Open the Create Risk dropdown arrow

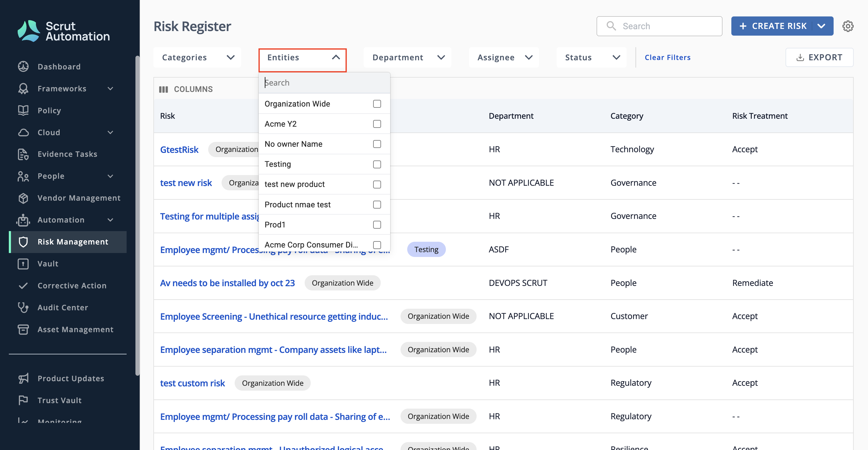click(x=821, y=26)
